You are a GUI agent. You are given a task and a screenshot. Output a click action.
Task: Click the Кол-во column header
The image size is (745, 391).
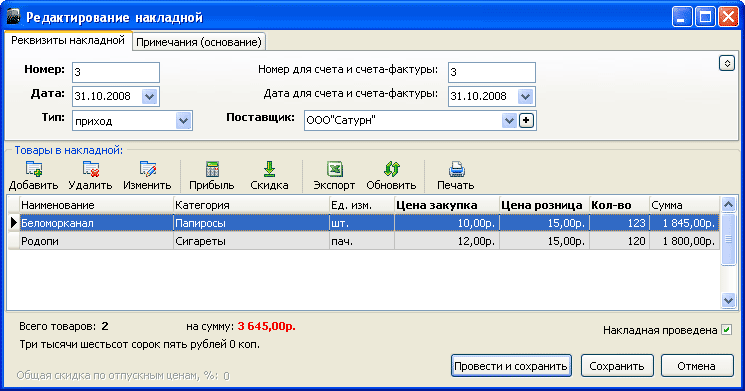pos(620,205)
